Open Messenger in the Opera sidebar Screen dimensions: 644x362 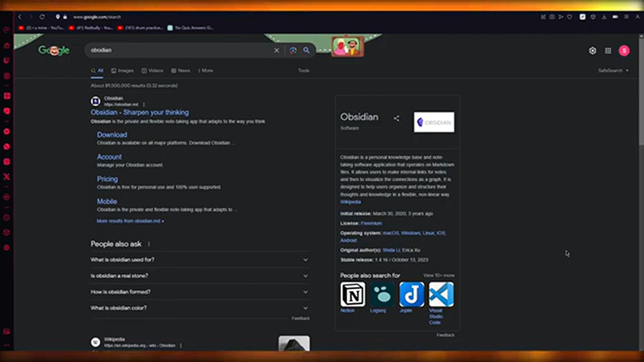pyautogui.click(x=7, y=131)
